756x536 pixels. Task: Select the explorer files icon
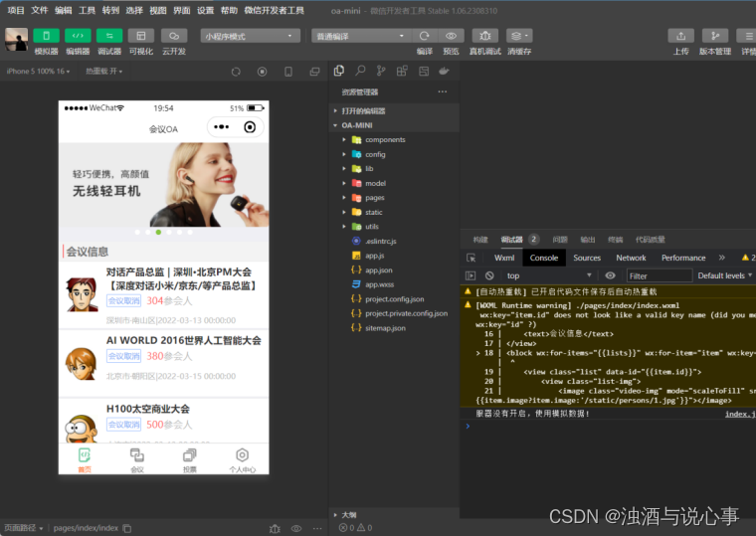(339, 71)
